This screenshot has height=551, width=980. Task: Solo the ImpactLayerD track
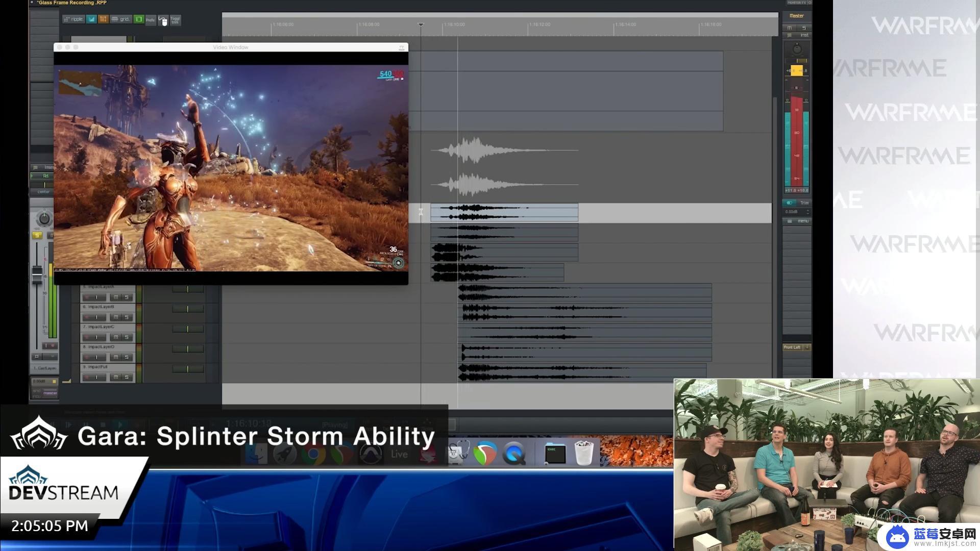click(x=127, y=357)
